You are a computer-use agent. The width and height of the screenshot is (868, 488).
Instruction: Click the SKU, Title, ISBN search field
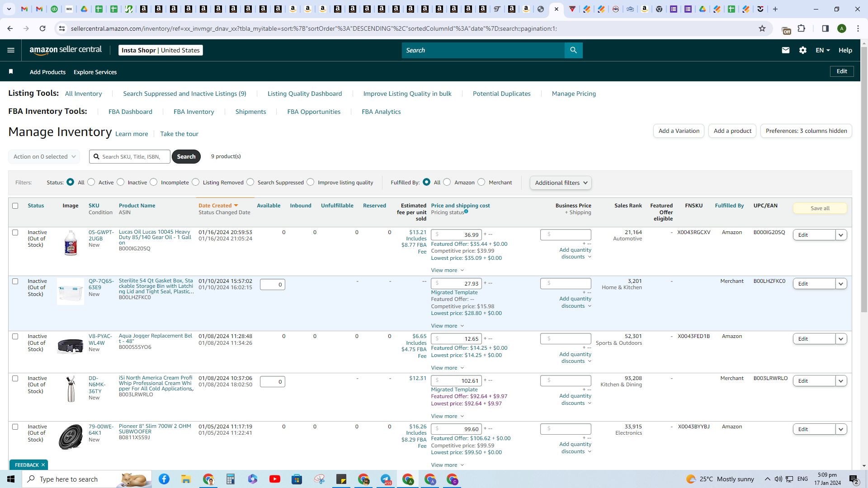coord(130,157)
